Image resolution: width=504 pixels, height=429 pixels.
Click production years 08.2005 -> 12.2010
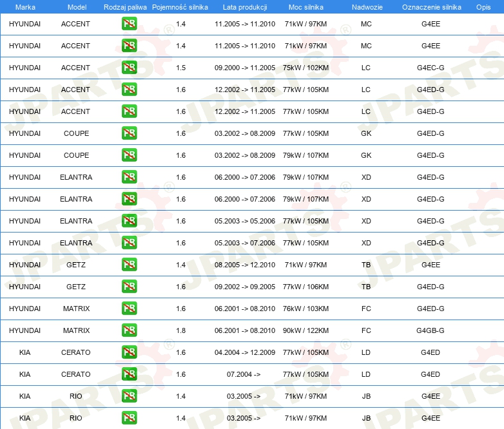coord(245,265)
